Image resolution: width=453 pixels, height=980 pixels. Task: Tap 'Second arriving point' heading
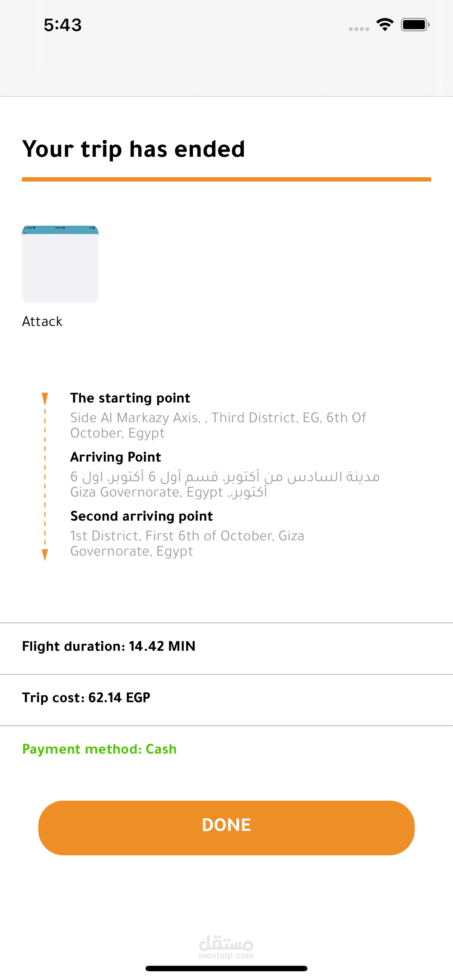[x=142, y=516]
